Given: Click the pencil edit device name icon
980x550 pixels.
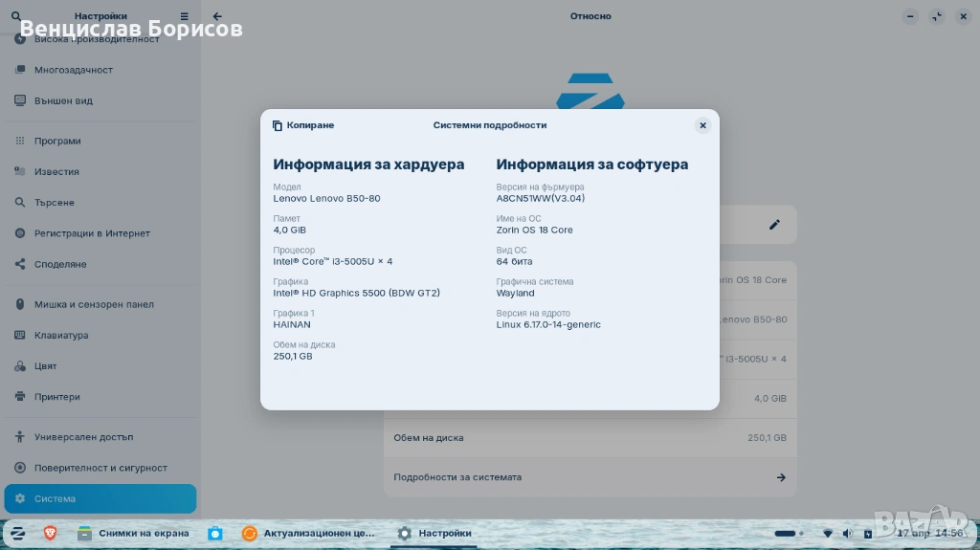Looking at the screenshot, I should point(774,225).
